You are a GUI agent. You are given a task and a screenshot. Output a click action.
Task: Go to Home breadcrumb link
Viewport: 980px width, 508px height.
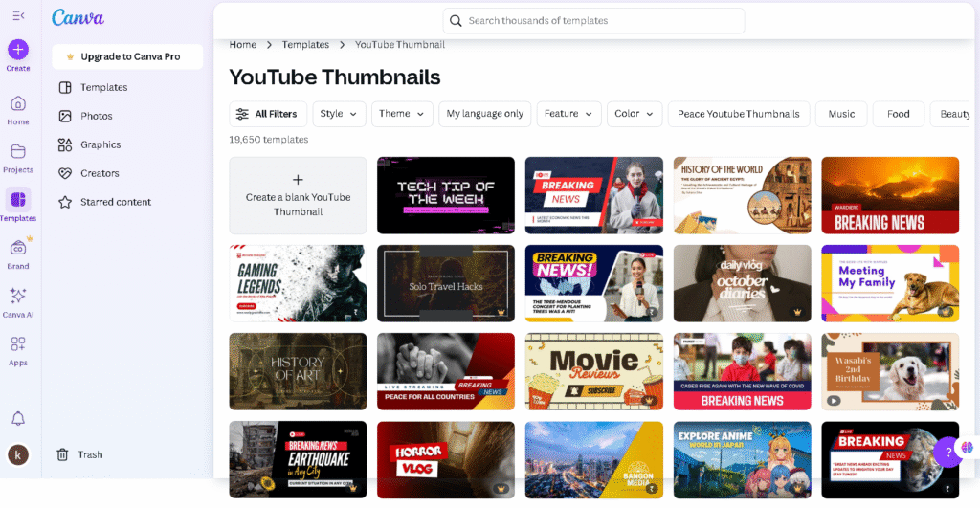[x=242, y=44]
